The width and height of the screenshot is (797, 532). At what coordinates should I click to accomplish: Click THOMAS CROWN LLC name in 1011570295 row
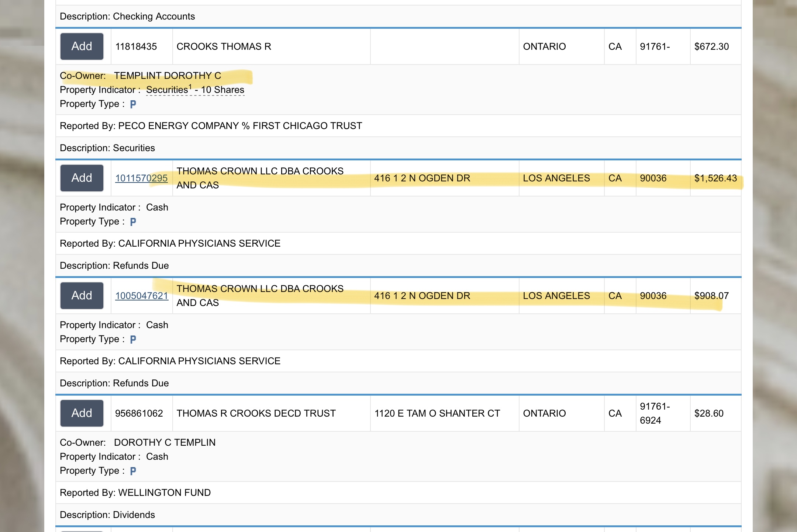click(x=260, y=178)
